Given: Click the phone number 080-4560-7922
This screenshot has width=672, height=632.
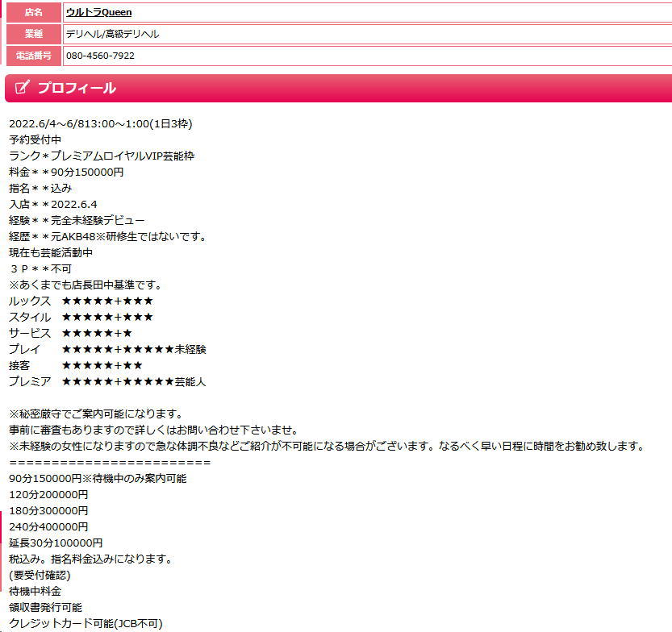Looking at the screenshot, I should (100, 56).
